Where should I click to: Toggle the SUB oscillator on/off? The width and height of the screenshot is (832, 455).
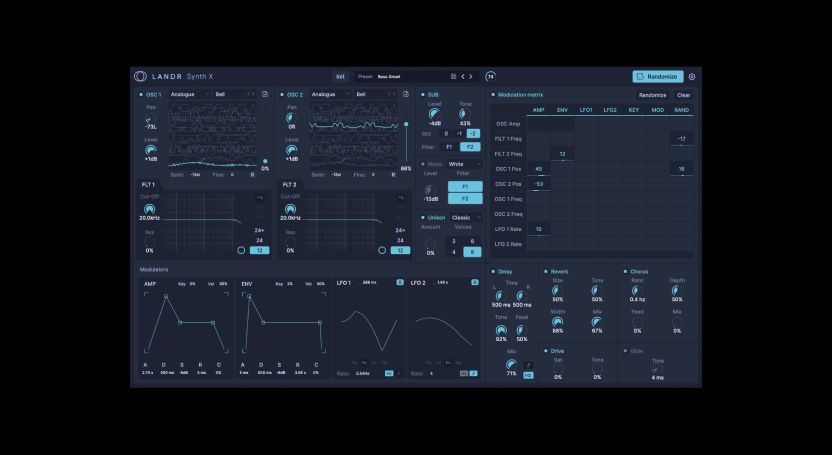tap(422, 94)
